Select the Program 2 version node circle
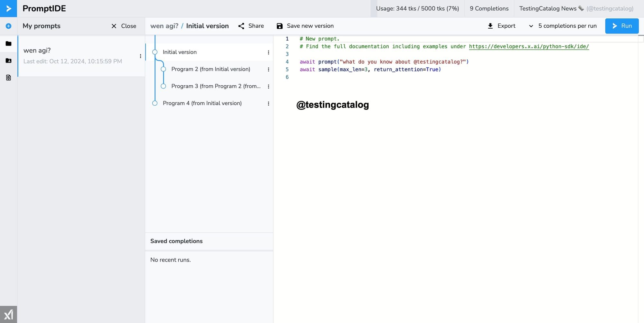This screenshot has height=323, width=644. (164, 69)
